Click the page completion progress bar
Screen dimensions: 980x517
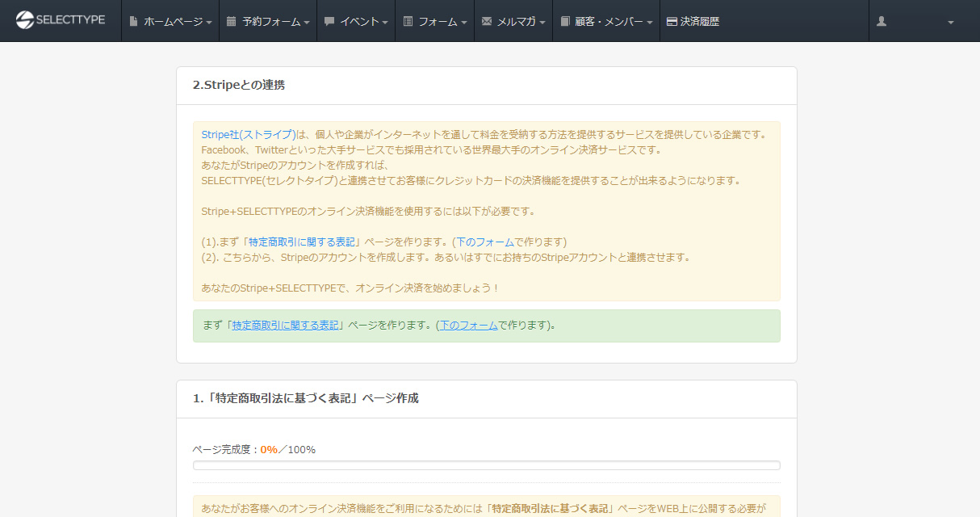pos(486,465)
